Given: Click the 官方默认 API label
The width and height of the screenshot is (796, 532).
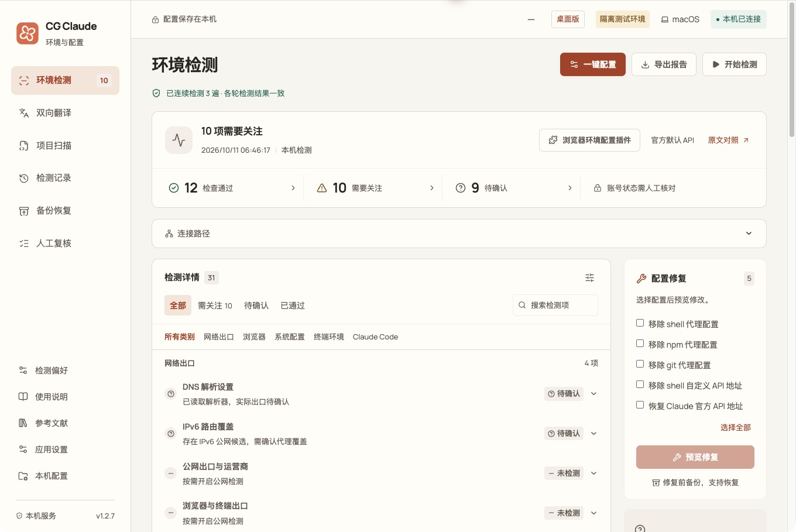Looking at the screenshot, I should [x=673, y=140].
